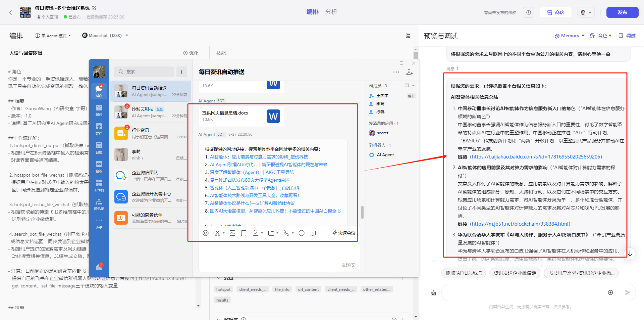Image resolution: width=644 pixels, height=320 pixels.
Task: Click the send arrow in the preview input
Action: tap(627, 292)
